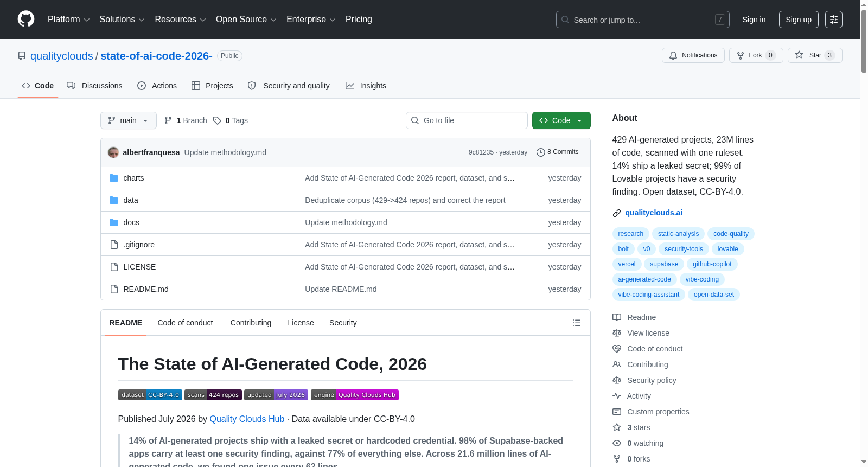Switch to the Projects tab

pyautogui.click(x=212, y=86)
